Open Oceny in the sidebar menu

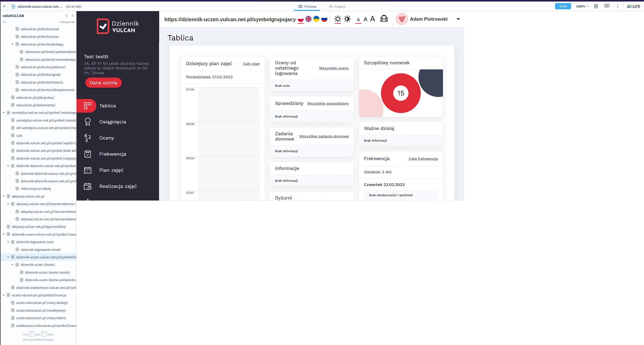point(106,138)
